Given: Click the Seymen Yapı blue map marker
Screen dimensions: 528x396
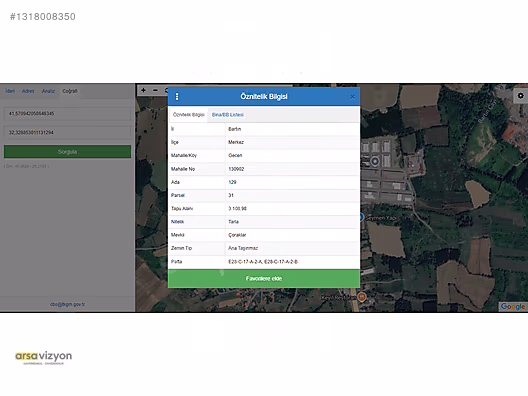Looking at the screenshot, I should (362, 218).
